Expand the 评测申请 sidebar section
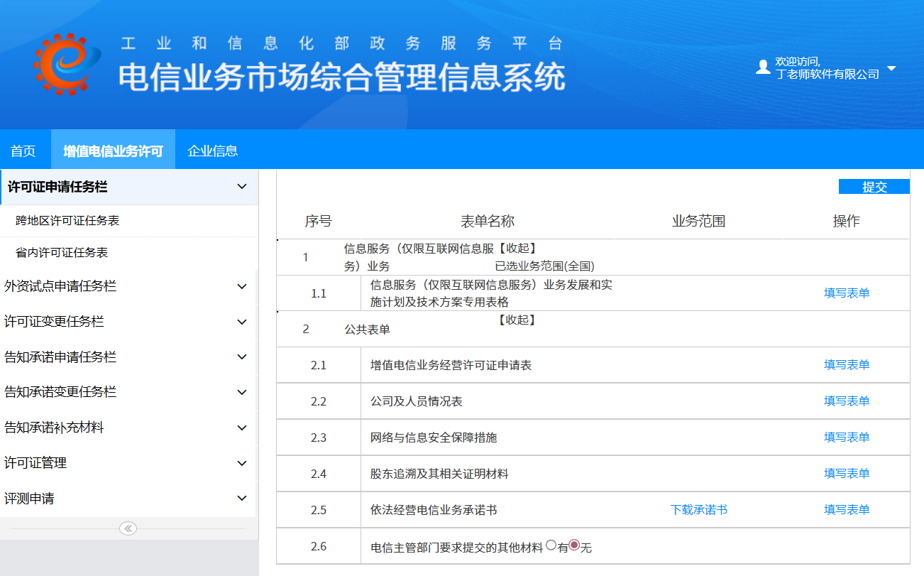This screenshot has width=924, height=576. pyautogui.click(x=241, y=499)
